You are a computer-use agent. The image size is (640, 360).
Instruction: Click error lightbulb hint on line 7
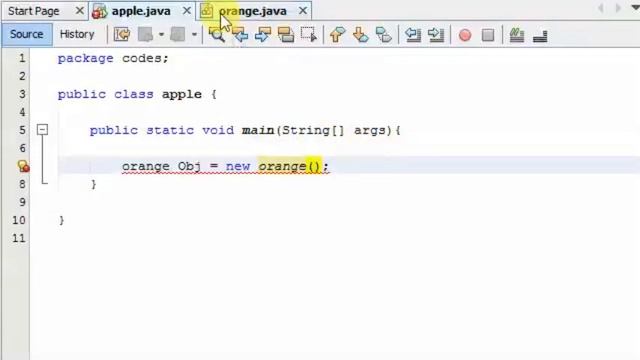coord(23,166)
